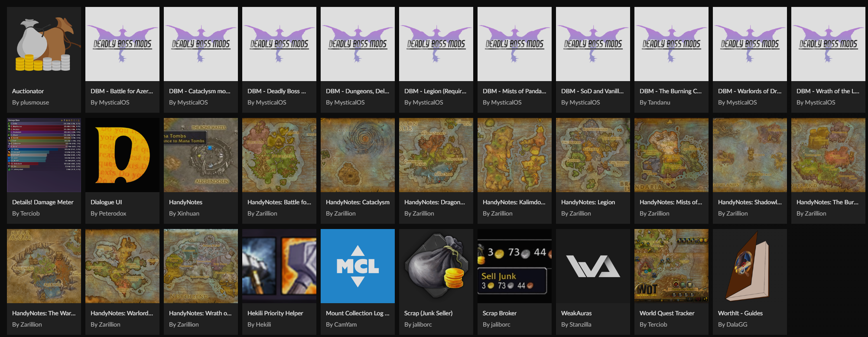Image resolution: width=868 pixels, height=337 pixels.
Task: Open the Details! Damage Meter thumbnail
Action: [x=44, y=155]
